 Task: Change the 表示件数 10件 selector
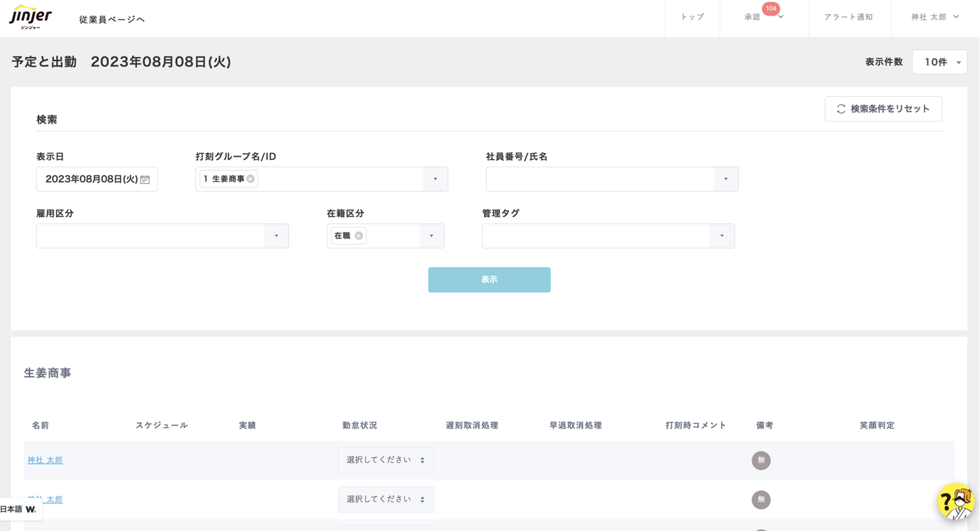click(939, 63)
